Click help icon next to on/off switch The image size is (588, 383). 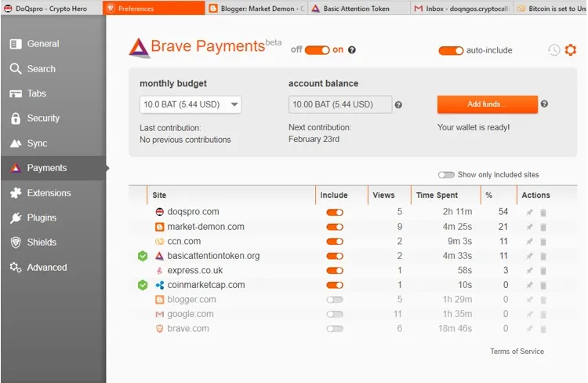pos(352,50)
